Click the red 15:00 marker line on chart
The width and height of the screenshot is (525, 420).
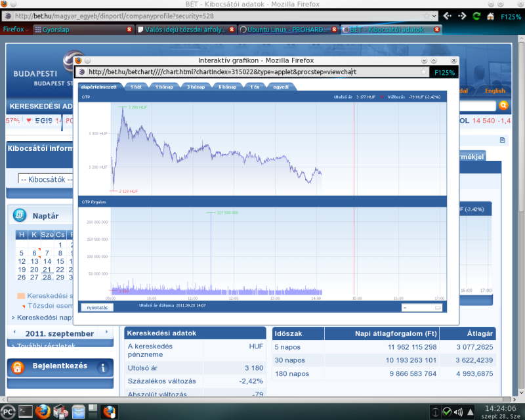click(x=354, y=149)
